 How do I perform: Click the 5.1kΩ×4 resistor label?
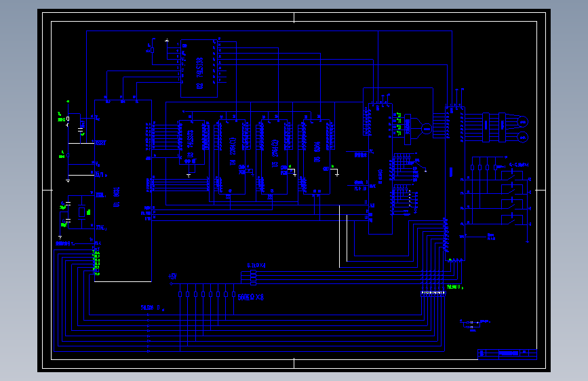256,265
